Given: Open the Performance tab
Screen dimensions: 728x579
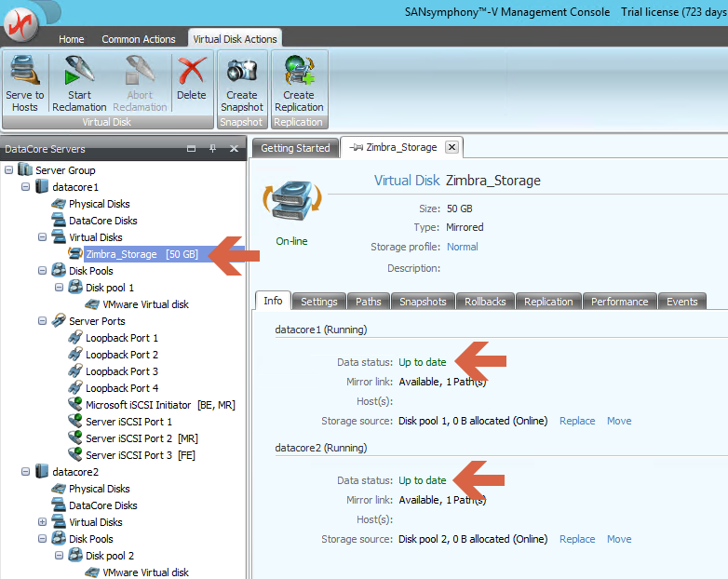Looking at the screenshot, I should click(x=619, y=302).
